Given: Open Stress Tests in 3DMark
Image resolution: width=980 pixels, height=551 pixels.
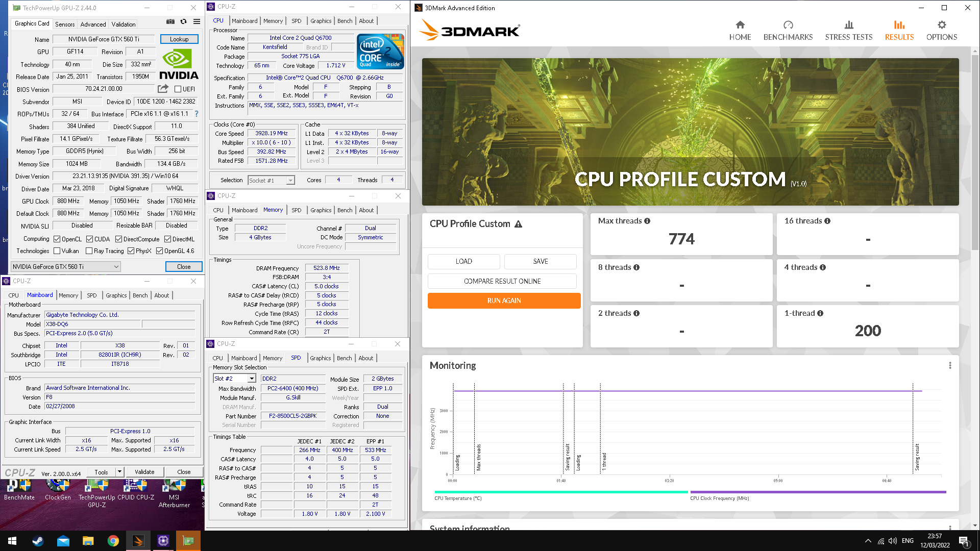Looking at the screenshot, I should pyautogui.click(x=849, y=31).
